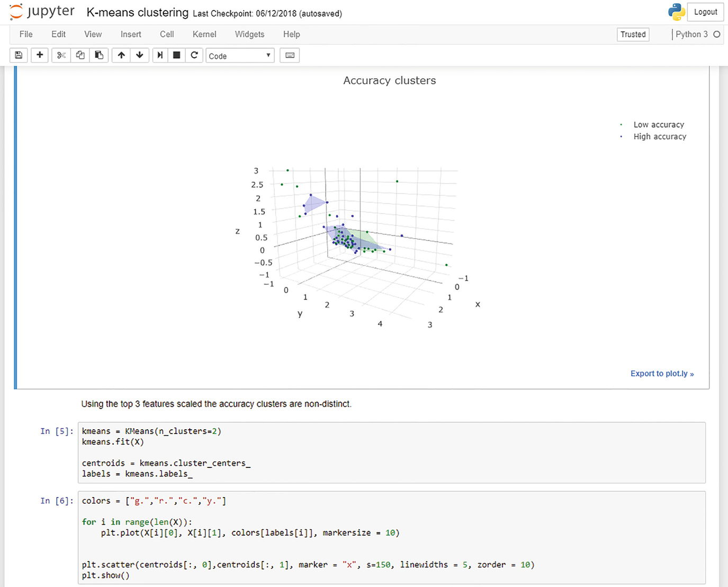Click inside code cell In [6]
The height and width of the screenshot is (587, 728).
391,538
